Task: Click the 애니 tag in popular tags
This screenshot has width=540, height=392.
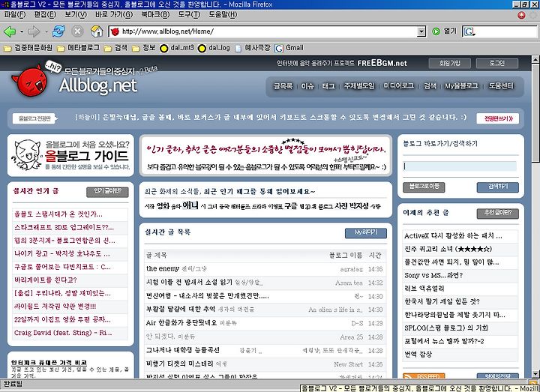Action: (x=190, y=205)
